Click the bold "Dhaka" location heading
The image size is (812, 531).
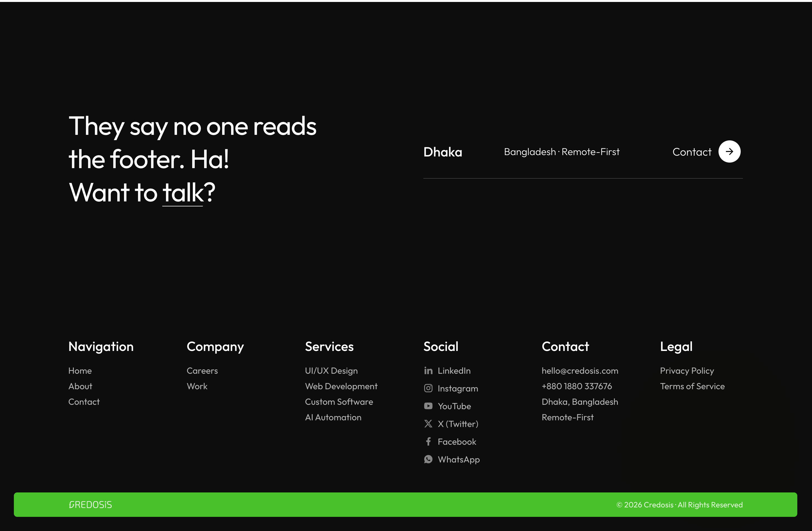point(443,152)
